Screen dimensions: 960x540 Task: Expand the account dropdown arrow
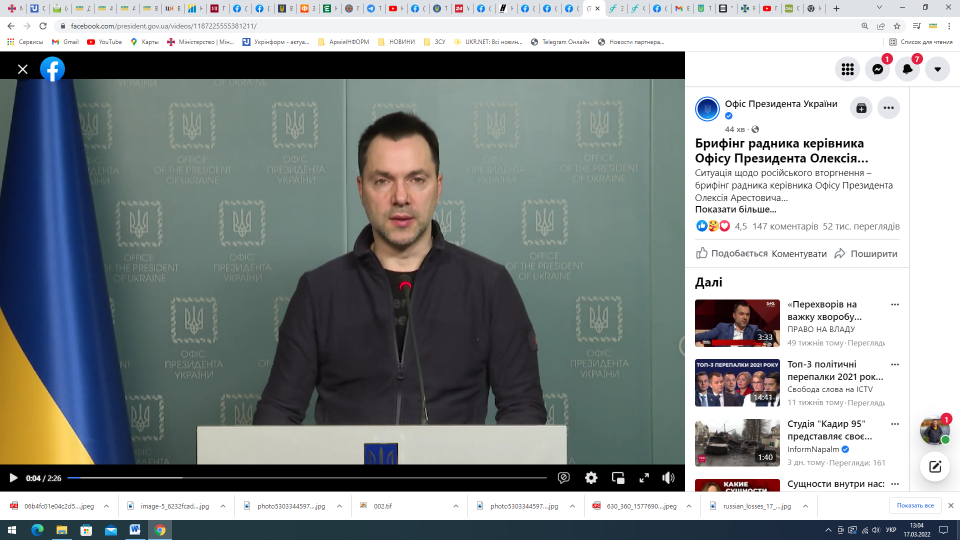tap(937, 69)
